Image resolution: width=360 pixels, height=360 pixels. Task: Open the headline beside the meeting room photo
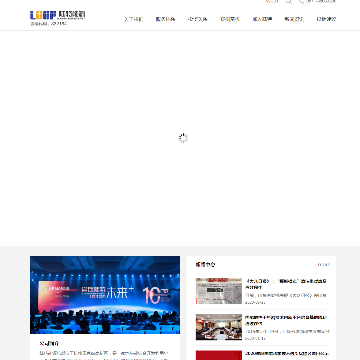(x=286, y=320)
